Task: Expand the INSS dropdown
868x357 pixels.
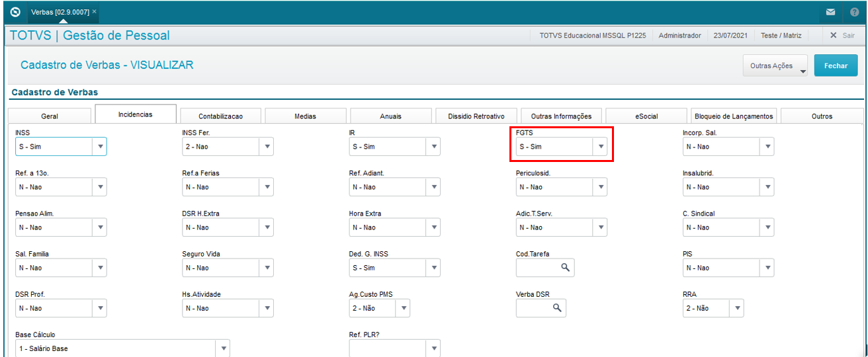Action: (101, 147)
